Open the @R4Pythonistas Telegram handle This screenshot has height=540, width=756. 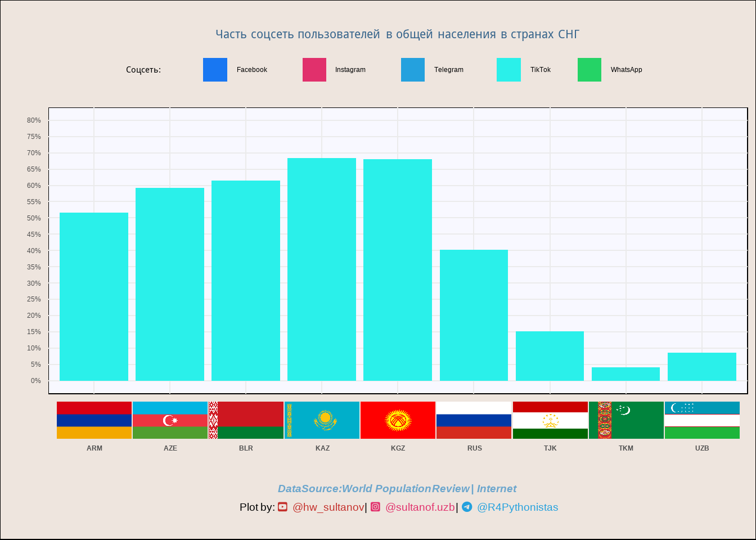click(x=517, y=507)
